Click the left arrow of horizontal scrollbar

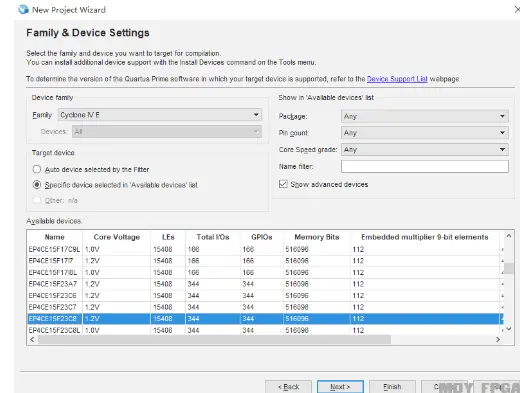[32, 339]
